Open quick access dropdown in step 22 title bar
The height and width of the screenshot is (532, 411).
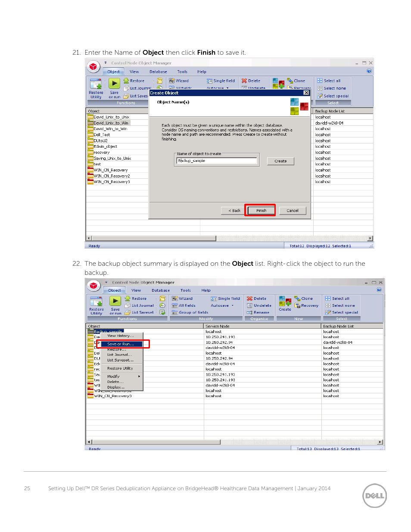pos(106,282)
